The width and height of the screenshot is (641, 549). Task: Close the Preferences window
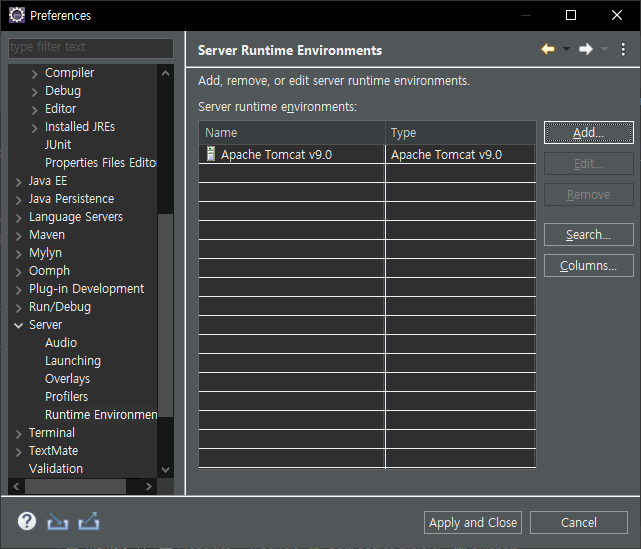(617, 15)
